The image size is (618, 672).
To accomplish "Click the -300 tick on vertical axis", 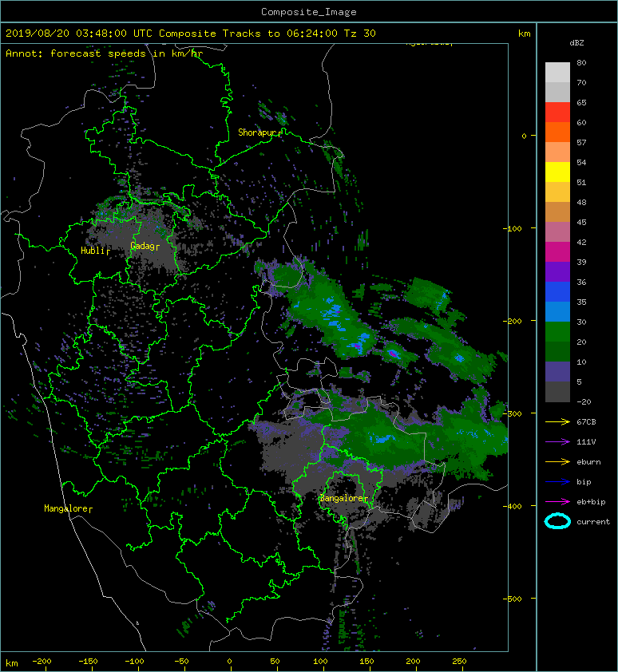I will point(513,413).
